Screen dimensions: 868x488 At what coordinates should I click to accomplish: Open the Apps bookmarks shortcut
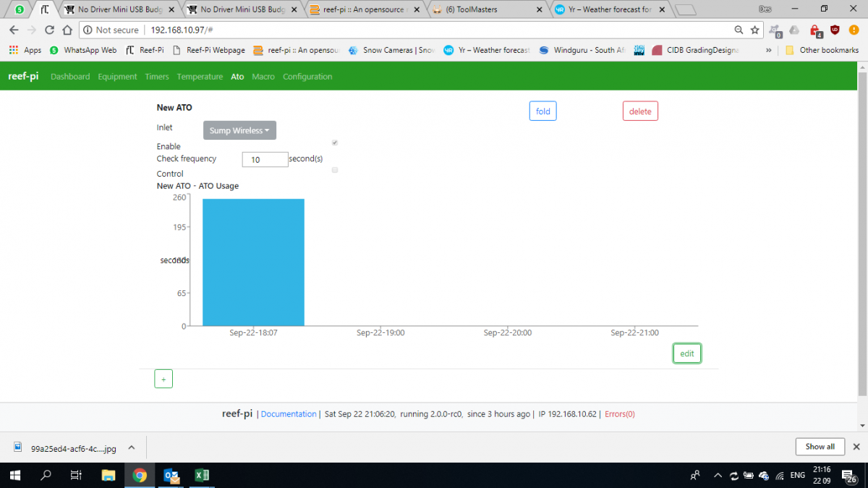(25, 50)
